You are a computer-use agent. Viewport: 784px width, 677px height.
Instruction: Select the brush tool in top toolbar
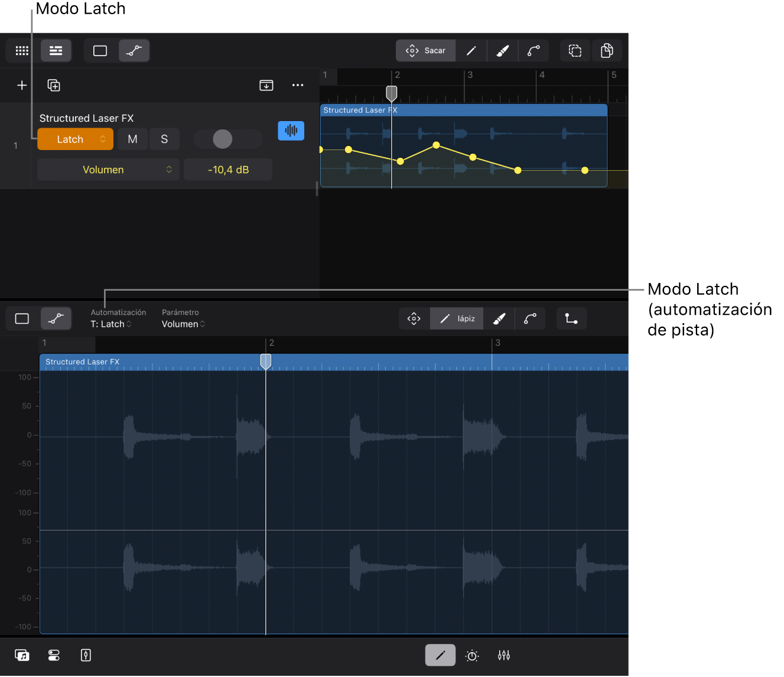(502, 51)
